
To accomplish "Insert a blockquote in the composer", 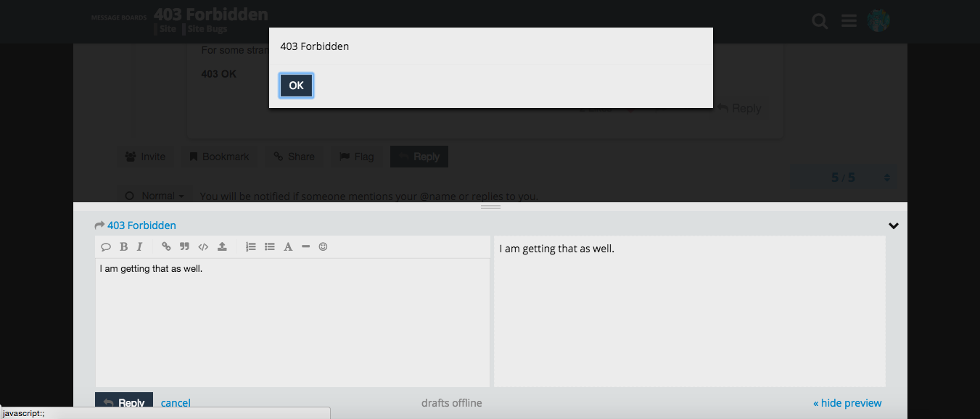I will point(184,246).
